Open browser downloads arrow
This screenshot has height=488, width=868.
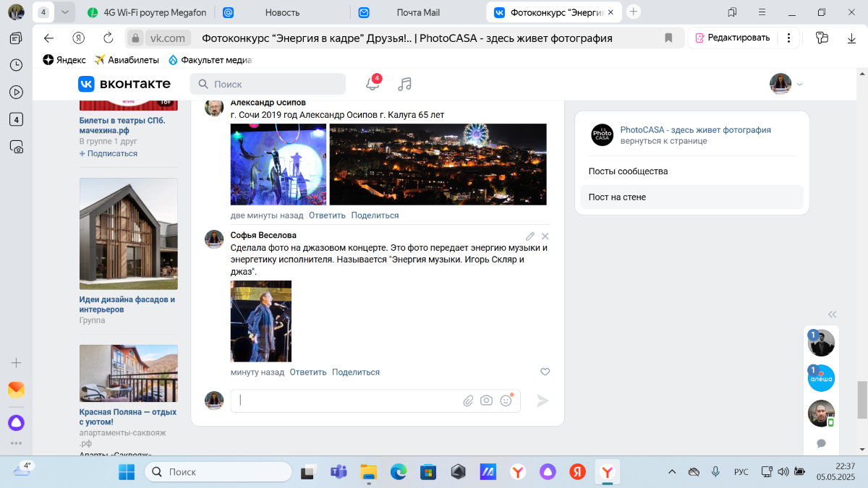pos(851,38)
